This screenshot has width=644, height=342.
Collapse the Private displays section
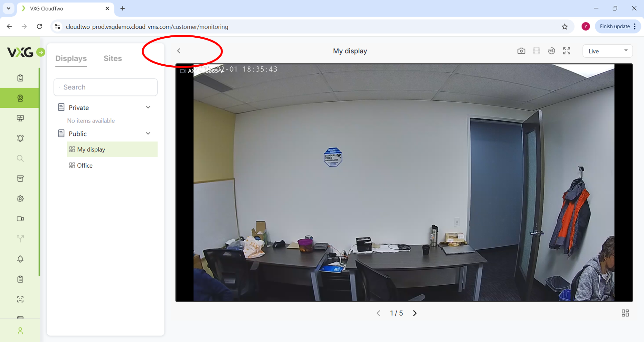[148, 107]
